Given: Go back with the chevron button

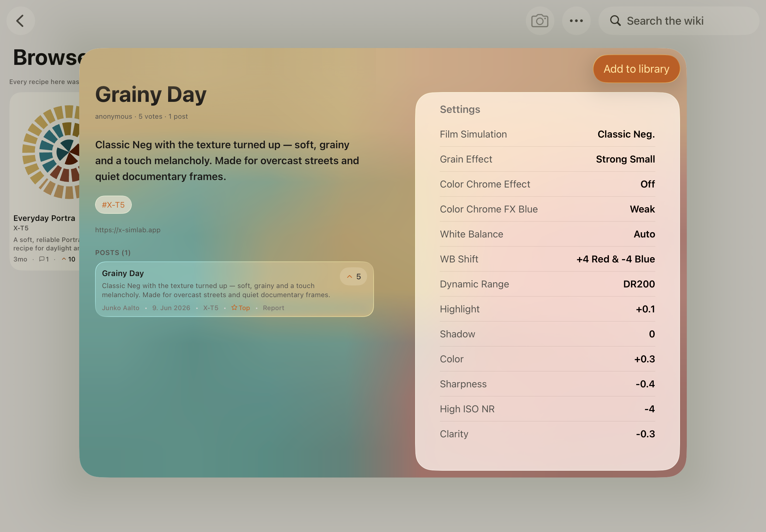Looking at the screenshot, I should 21,21.
